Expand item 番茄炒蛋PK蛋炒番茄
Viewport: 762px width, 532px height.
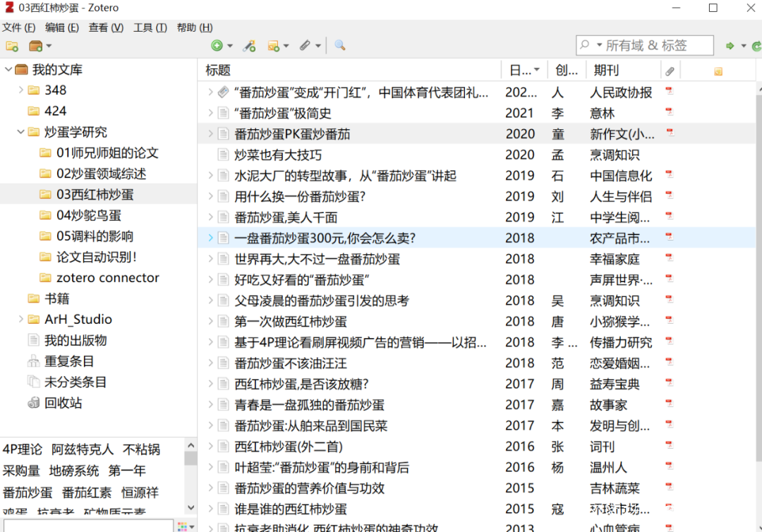click(210, 133)
